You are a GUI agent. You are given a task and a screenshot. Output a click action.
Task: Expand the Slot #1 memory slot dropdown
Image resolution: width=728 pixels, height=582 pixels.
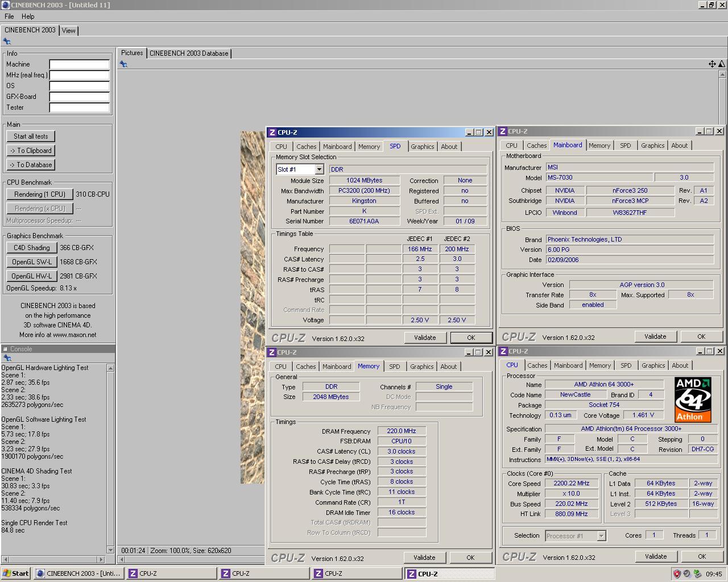click(x=319, y=169)
